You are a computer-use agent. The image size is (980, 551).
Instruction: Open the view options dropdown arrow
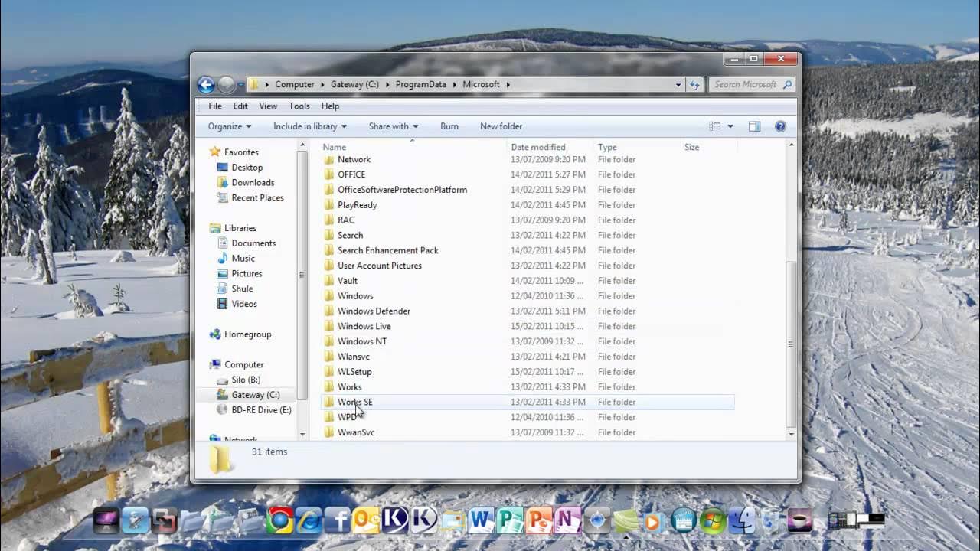pos(730,126)
